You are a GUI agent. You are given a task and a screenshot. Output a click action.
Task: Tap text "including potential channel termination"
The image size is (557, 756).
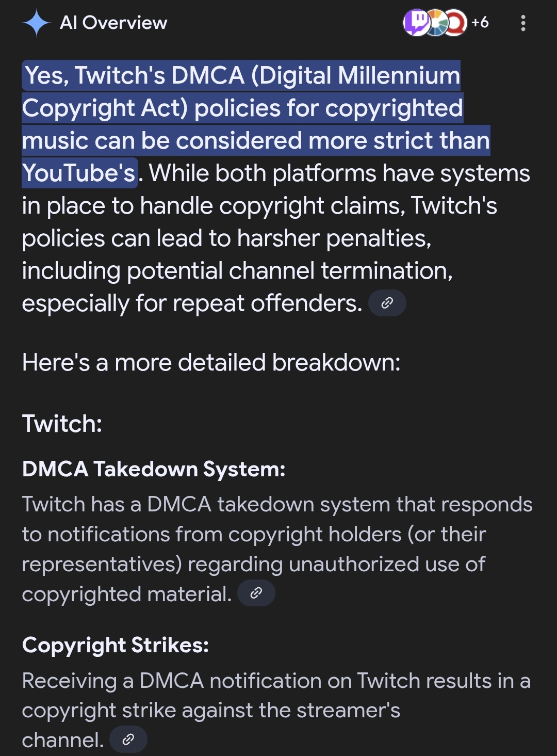click(x=237, y=271)
